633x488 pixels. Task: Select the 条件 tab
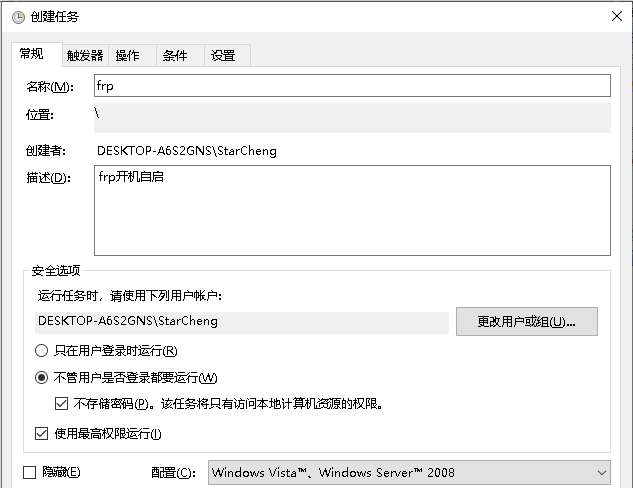coord(175,55)
